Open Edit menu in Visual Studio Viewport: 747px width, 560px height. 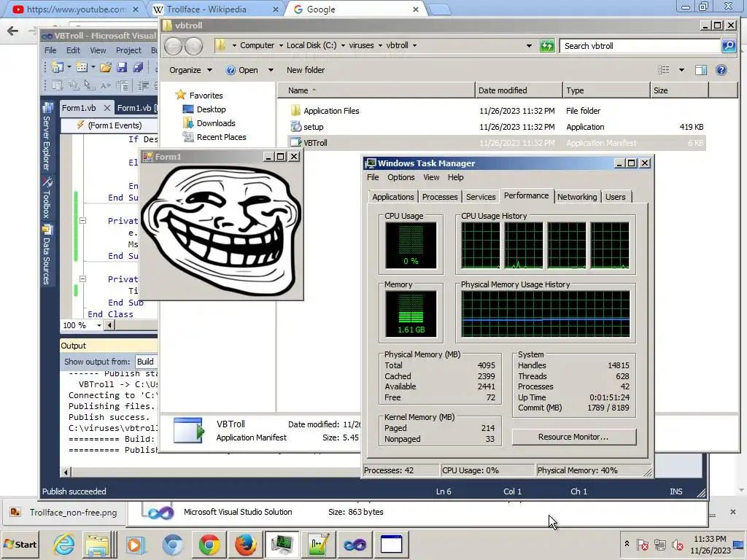coord(73,50)
